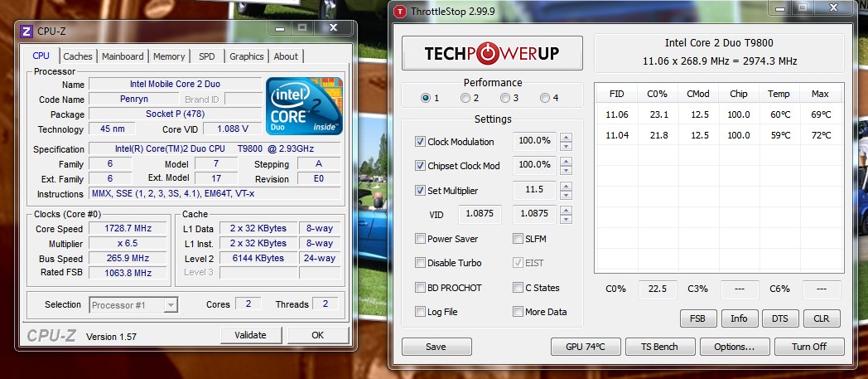
Task: Toggle the Set Multiplier checkbox
Action: coord(420,191)
